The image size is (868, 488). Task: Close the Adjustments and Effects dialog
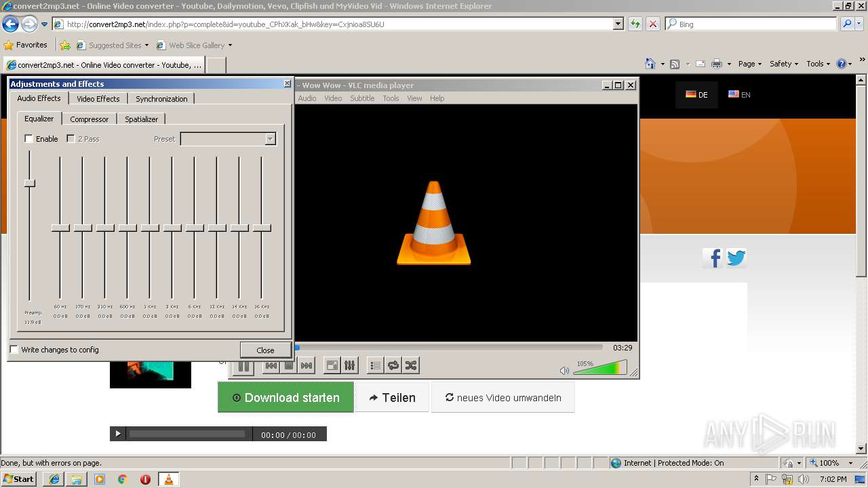tap(265, 350)
